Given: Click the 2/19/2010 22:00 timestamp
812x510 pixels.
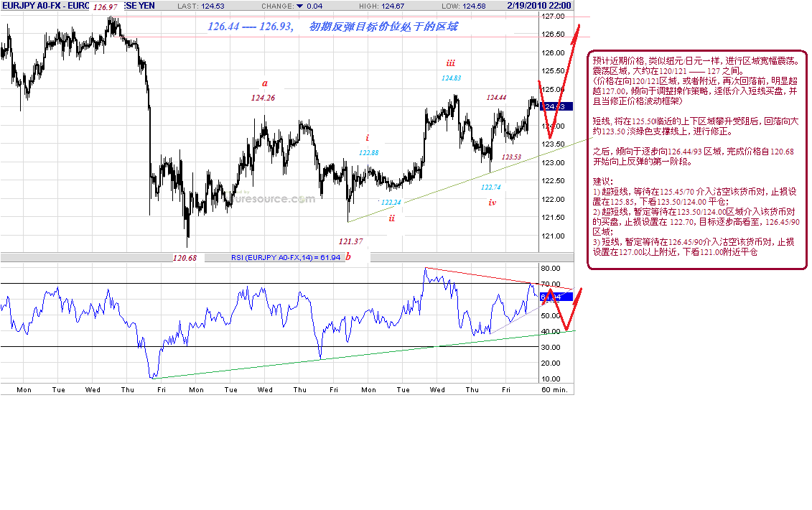Looking at the screenshot, I should point(539,6).
